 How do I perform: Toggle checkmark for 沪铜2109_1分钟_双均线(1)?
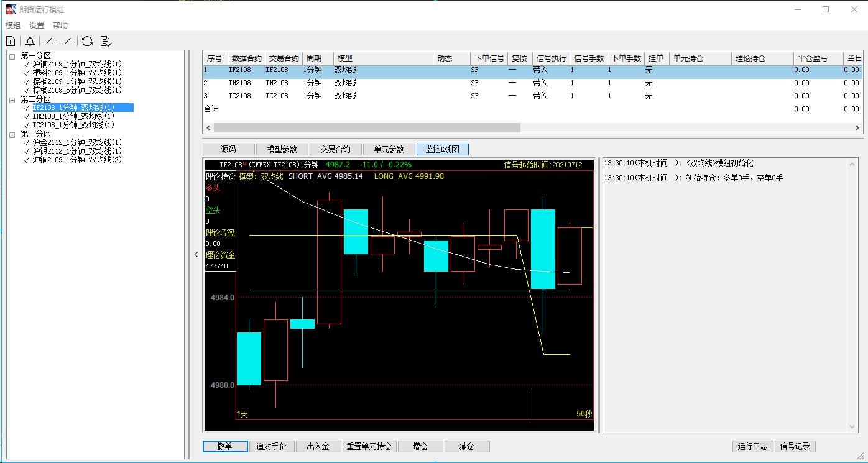[27, 64]
